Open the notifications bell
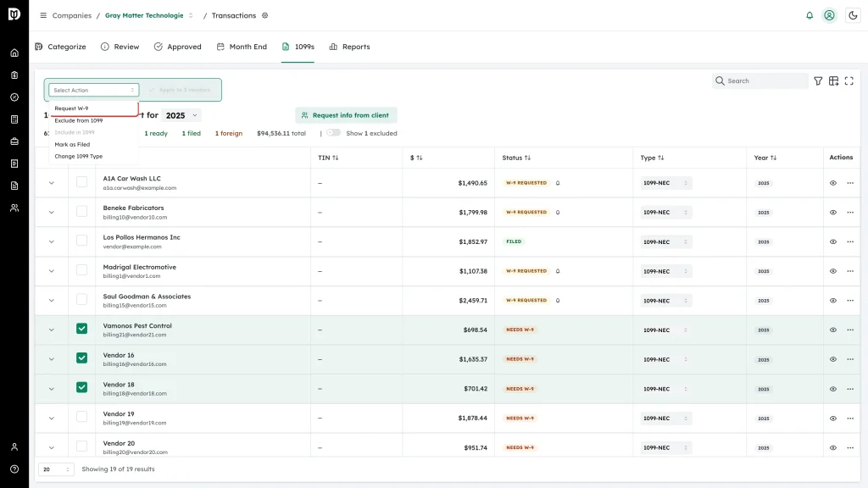Image resolution: width=868 pixels, height=488 pixels. (810, 15)
